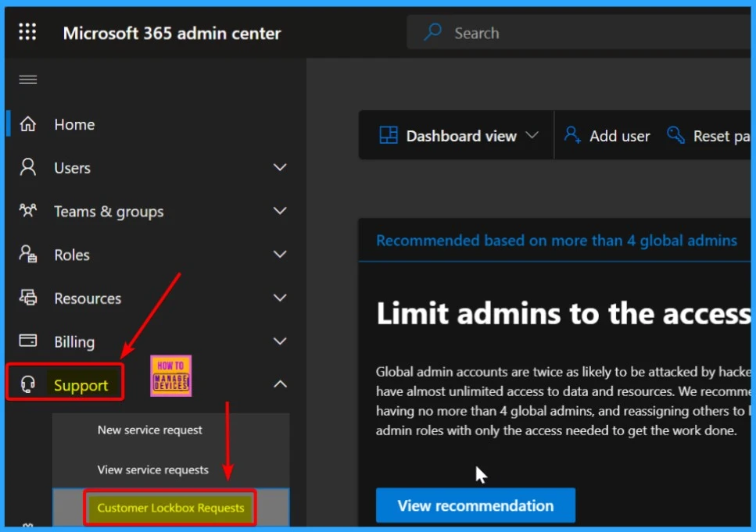Select Support in navigation
The width and height of the screenshot is (756, 532).
[x=81, y=385]
